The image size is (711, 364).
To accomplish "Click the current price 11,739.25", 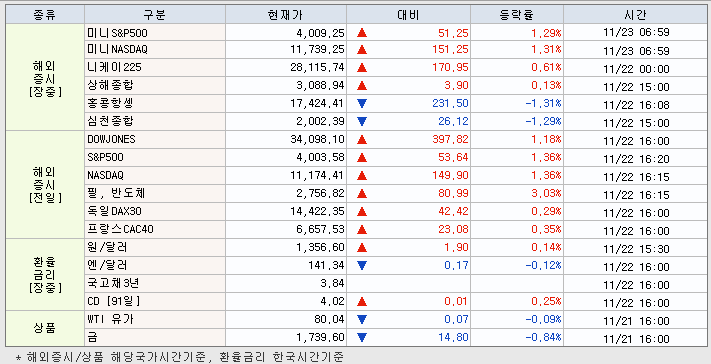I will tap(317, 49).
